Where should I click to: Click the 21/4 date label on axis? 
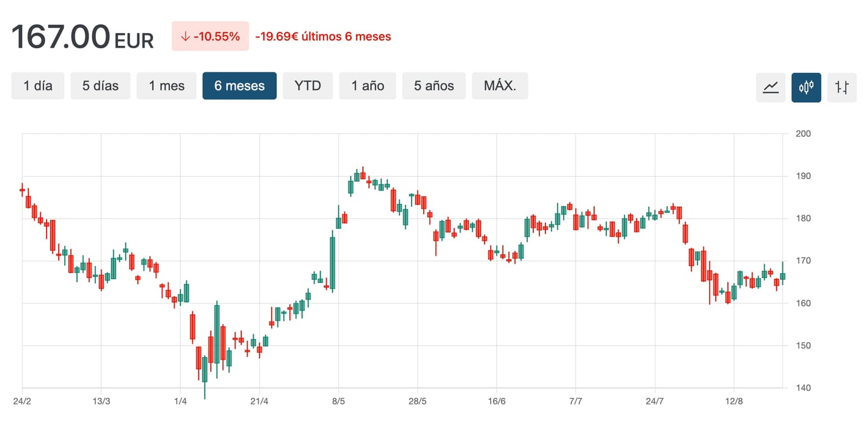point(259,401)
